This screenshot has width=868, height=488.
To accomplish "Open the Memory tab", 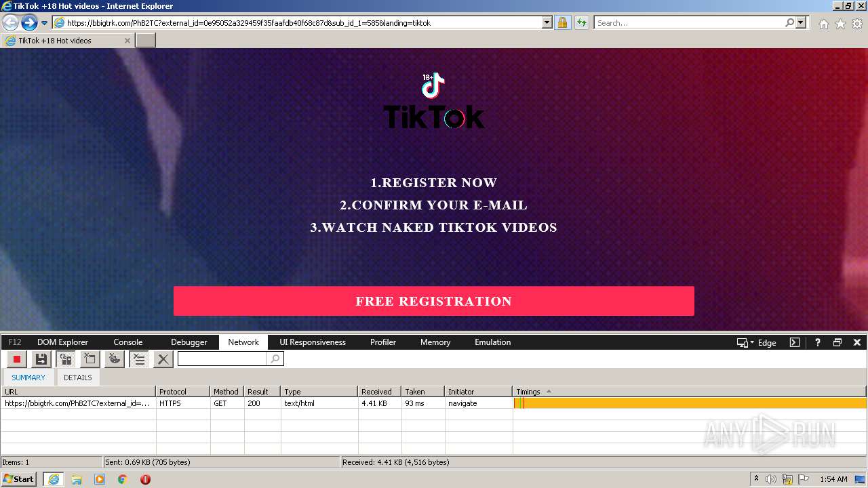I will [435, 342].
